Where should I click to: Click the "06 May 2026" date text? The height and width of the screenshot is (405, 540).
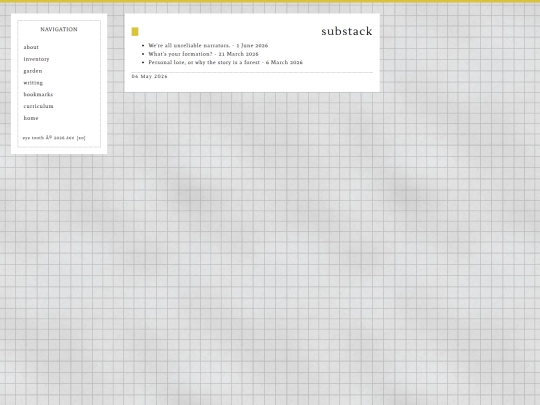coord(149,76)
